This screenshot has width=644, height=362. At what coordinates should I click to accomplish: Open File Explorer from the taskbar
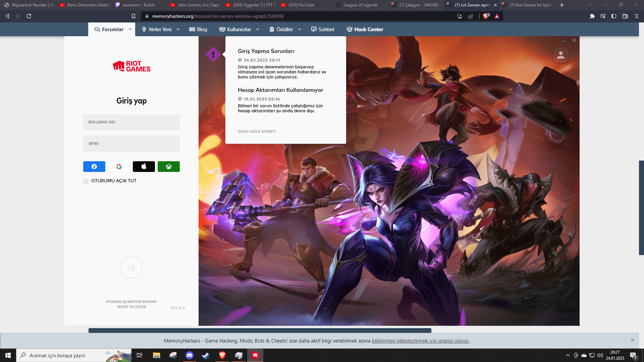pos(157,355)
